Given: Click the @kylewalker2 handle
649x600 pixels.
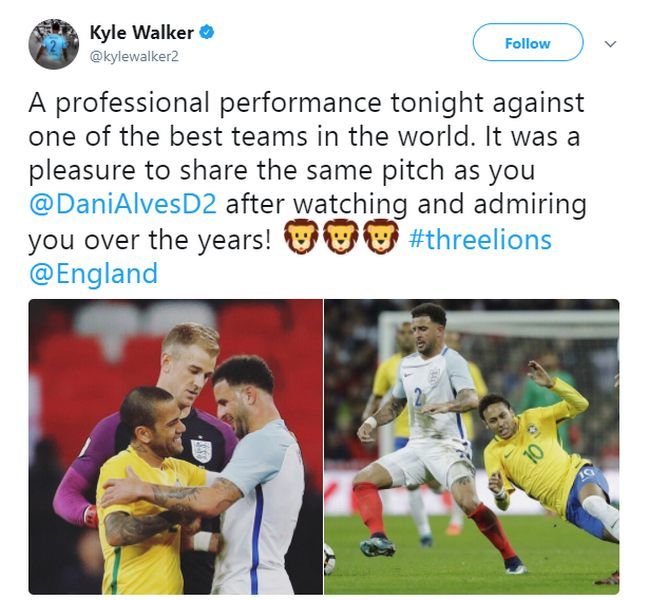Looking at the screenshot, I should [134, 56].
